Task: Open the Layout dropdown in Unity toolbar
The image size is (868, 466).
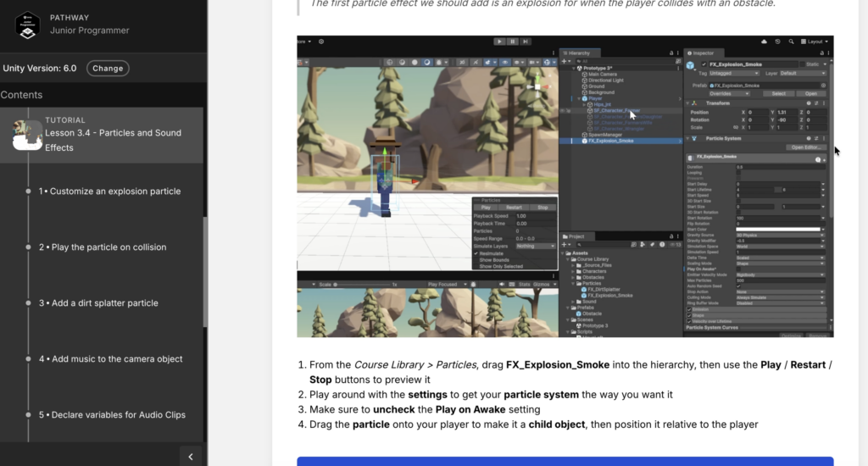Action: pos(815,41)
